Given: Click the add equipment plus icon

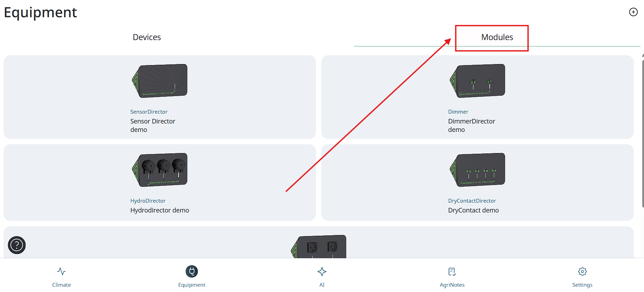Looking at the screenshot, I should (x=633, y=12).
